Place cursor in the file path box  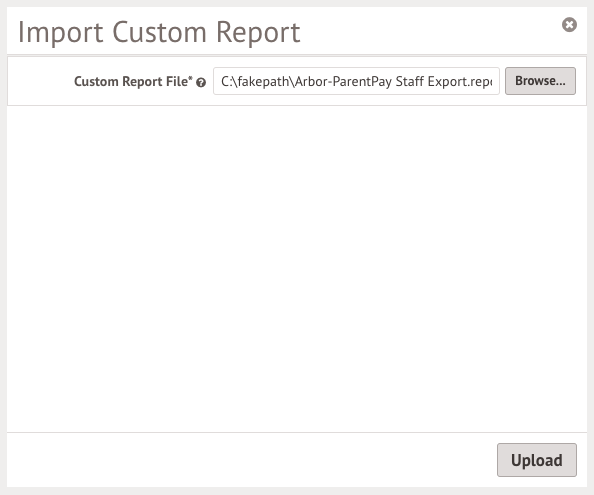point(356,81)
